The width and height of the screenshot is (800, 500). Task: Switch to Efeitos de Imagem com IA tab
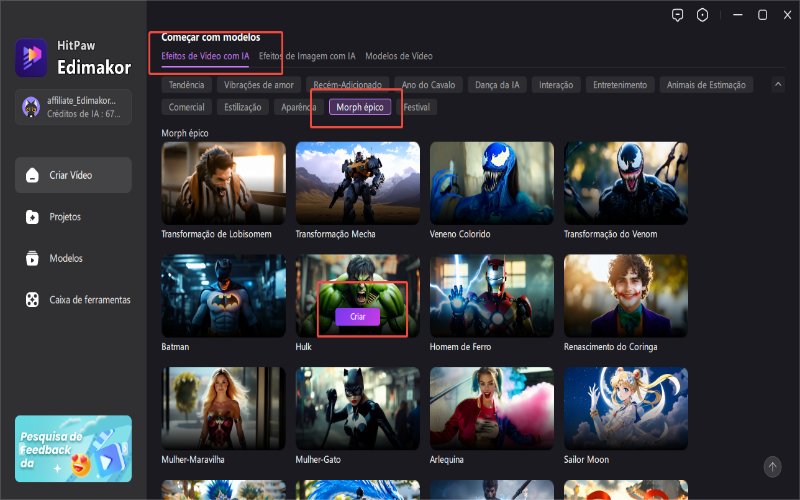(307, 56)
